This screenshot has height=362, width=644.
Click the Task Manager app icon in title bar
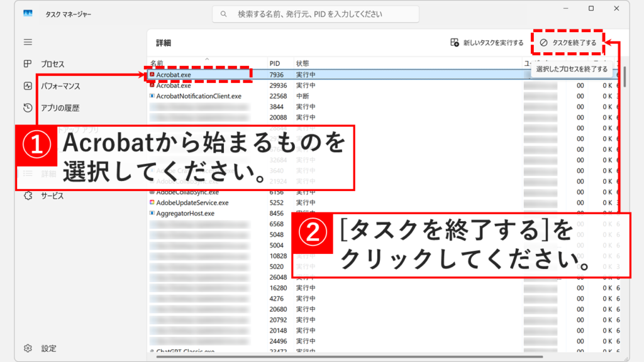pos(28,14)
